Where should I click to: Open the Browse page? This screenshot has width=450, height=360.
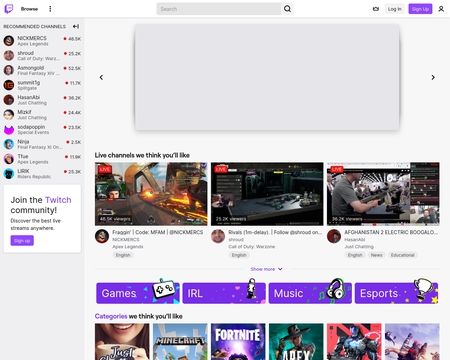[29, 9]
